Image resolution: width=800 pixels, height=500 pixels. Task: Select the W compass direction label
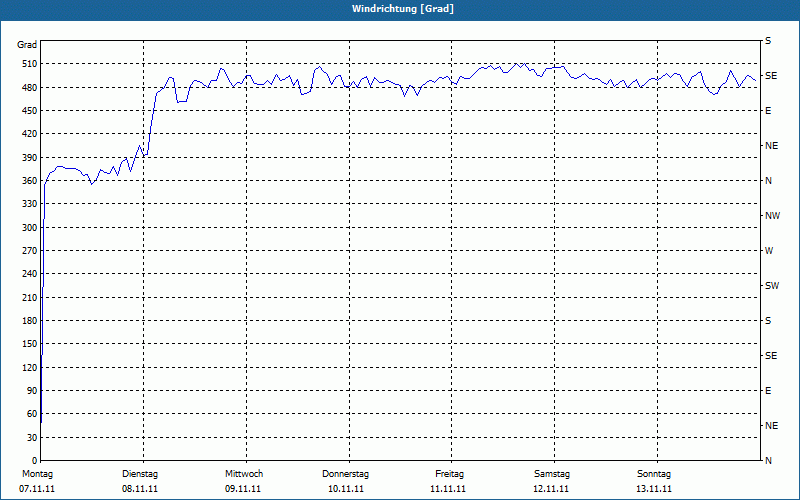click(x=769, y=251)
